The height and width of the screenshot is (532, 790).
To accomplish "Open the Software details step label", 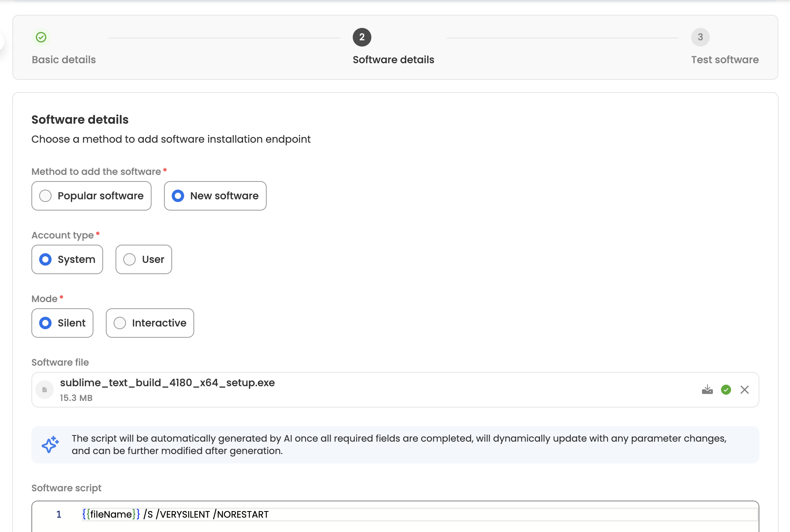I will click(x=393, y=60).
